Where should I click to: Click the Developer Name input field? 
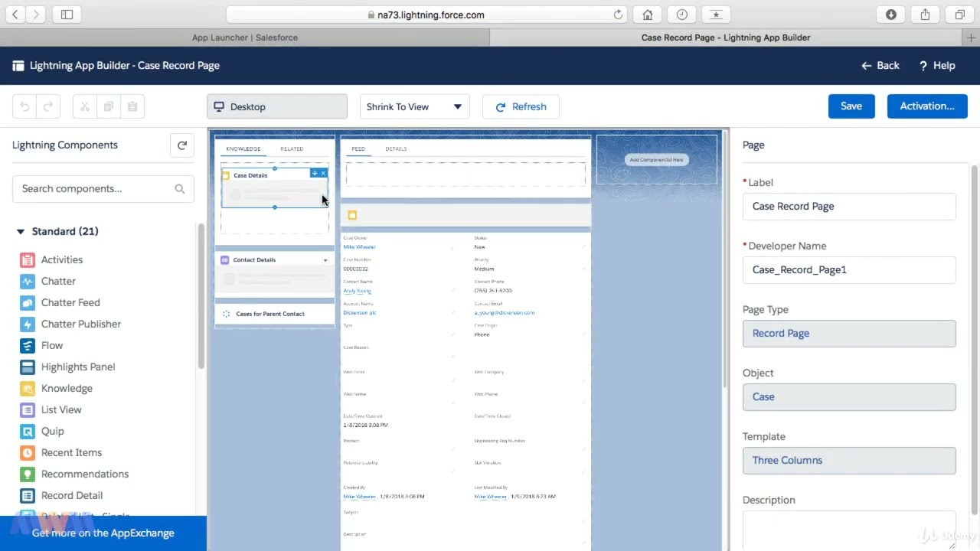(x=849, y=270)
